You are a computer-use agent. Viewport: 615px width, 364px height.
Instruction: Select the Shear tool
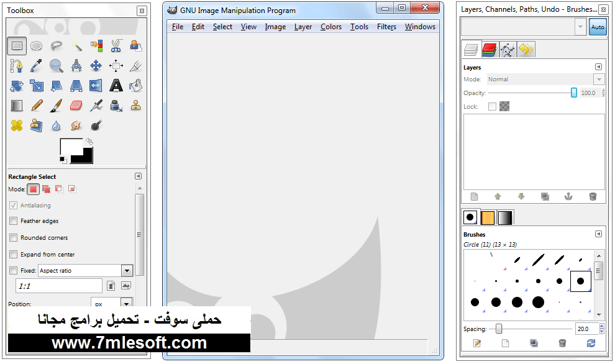[57, 86]
